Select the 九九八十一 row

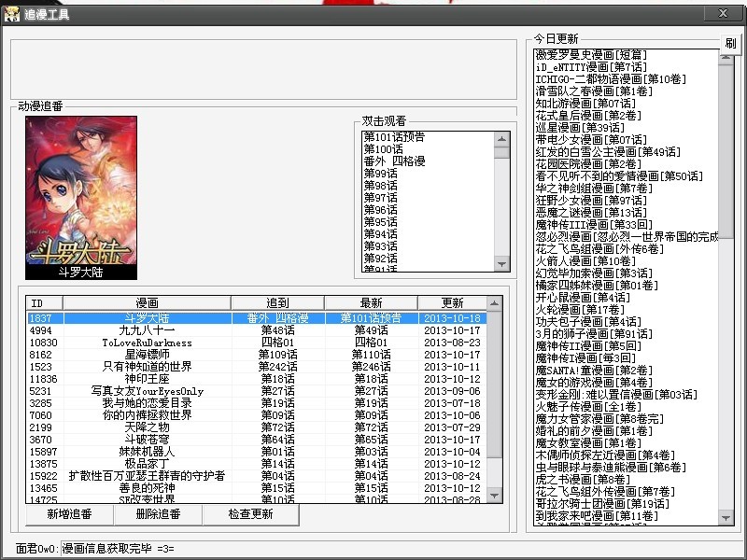(257, 330)
